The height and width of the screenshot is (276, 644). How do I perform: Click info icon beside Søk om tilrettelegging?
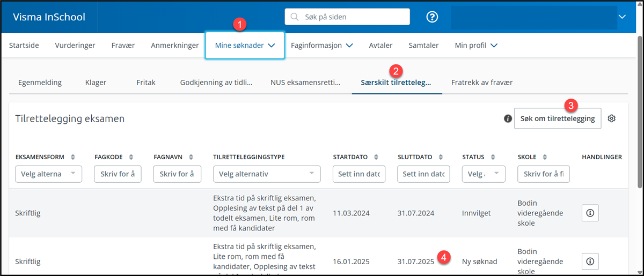pos(508,119)
